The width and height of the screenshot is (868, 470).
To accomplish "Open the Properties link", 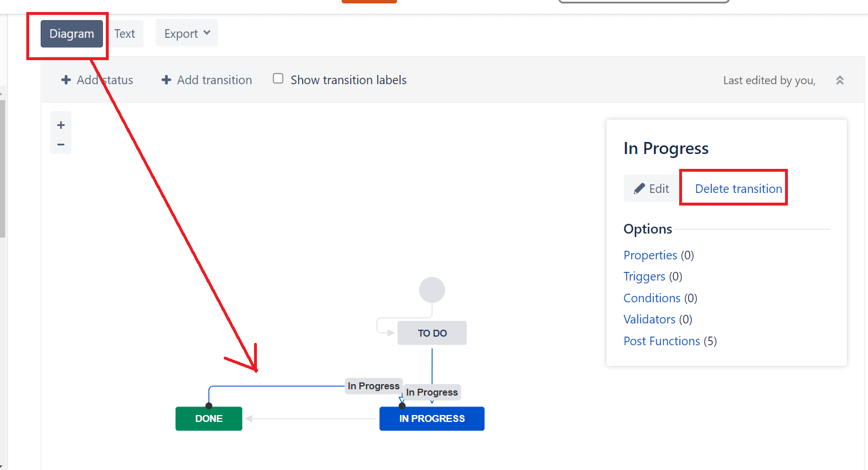I will pyautogui.click(x=650, y=255).
